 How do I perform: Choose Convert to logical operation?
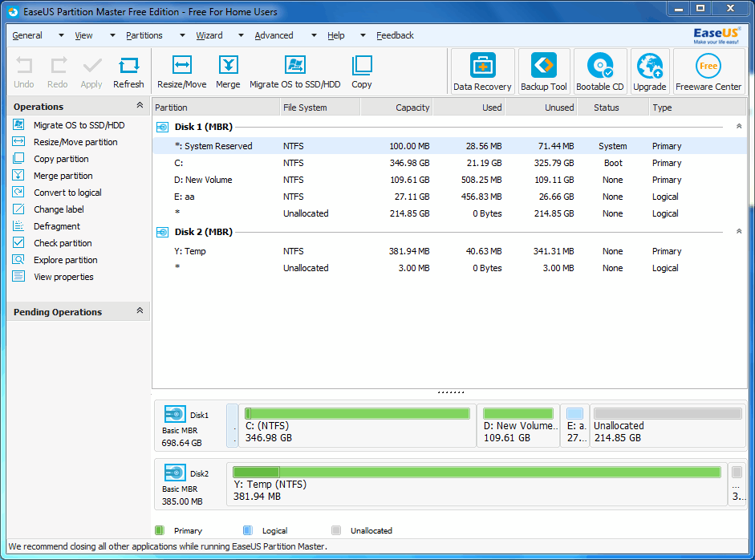tap(67, 193)
